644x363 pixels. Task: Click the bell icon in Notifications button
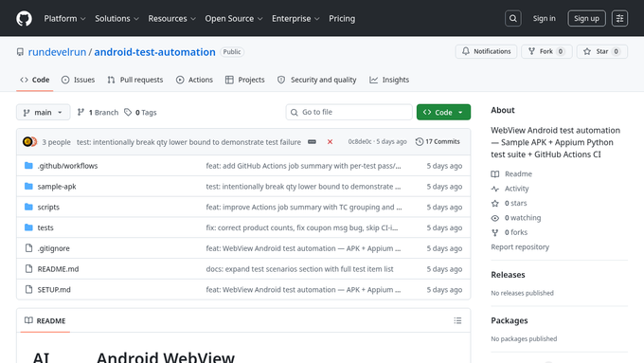pos(465,51)
